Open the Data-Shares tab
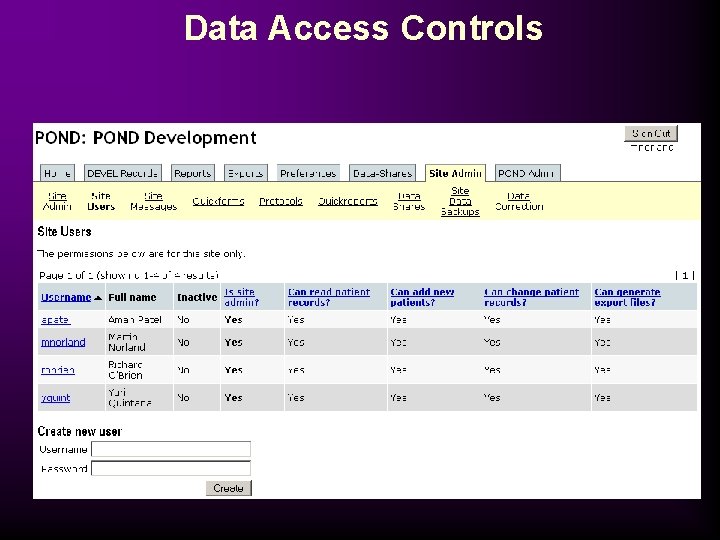720x540 pixels. [x=382, y=173]
